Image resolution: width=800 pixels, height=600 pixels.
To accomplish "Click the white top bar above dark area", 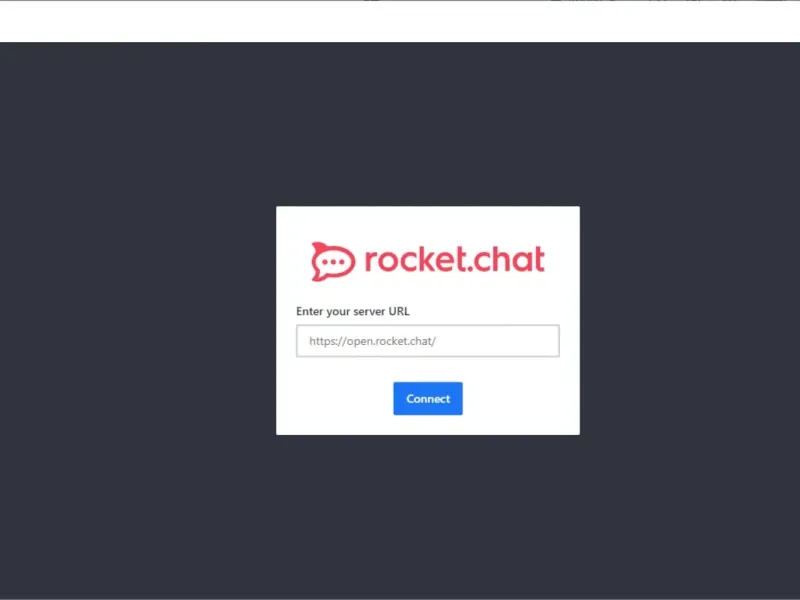I will tap(400, 21).
